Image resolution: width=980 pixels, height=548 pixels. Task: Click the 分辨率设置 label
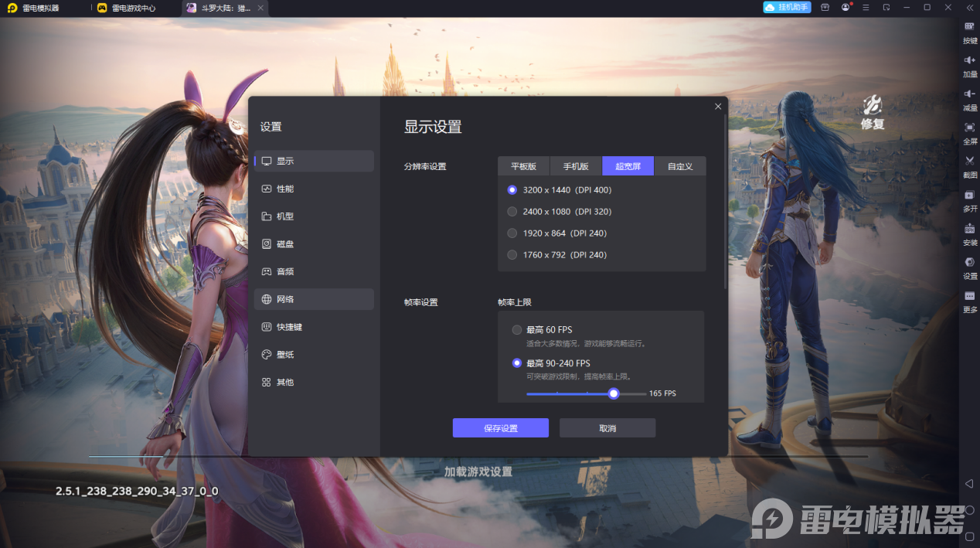[x=425, y=166]
